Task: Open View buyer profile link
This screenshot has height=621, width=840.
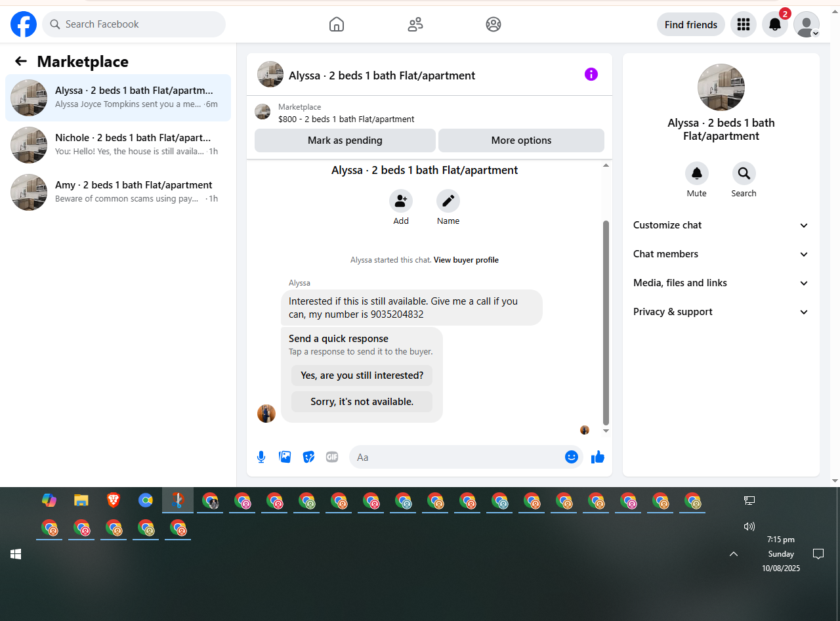Action: 466,260
